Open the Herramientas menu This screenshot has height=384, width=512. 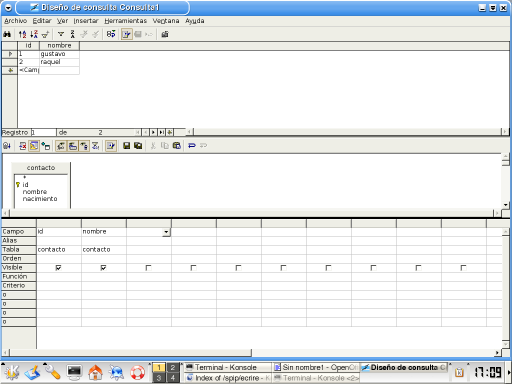click(125, 21)
